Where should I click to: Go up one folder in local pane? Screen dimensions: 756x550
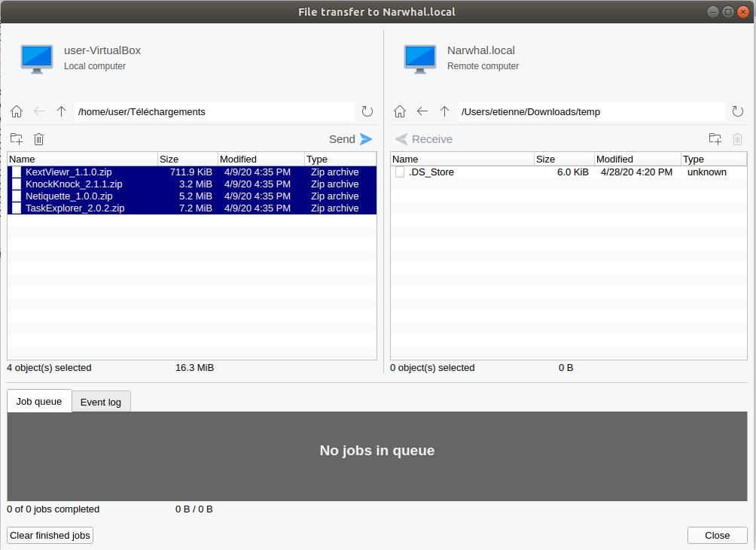point(62,111)
